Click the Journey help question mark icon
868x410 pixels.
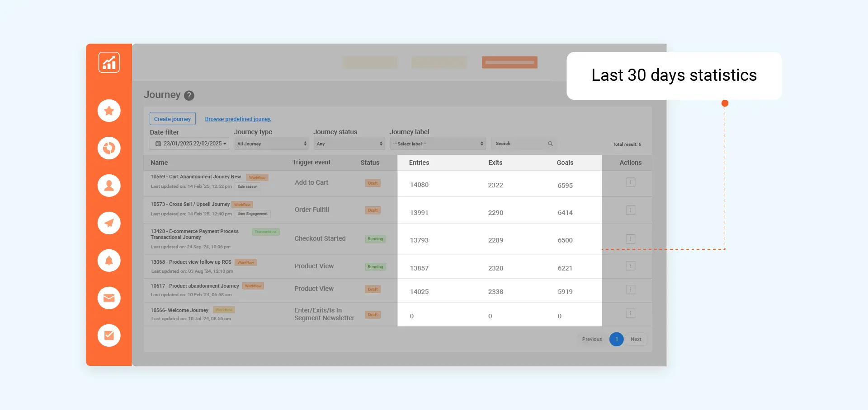coord(189,96)
